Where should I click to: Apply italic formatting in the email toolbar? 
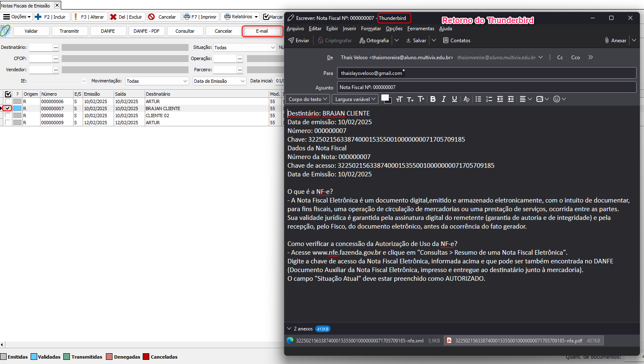tap(443, 99)
